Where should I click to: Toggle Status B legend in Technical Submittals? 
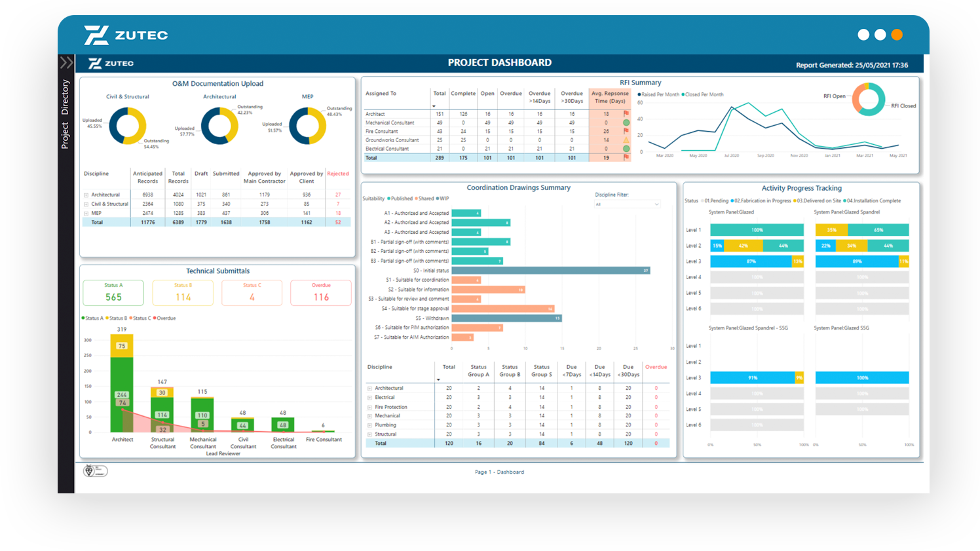pos(117,318)
